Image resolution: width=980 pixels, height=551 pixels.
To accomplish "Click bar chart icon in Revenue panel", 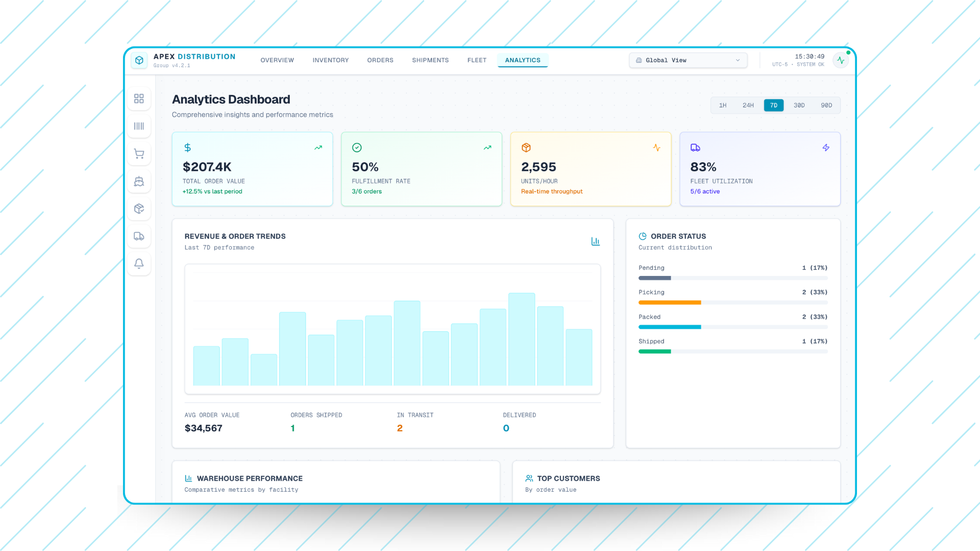I will coord(595,241).
